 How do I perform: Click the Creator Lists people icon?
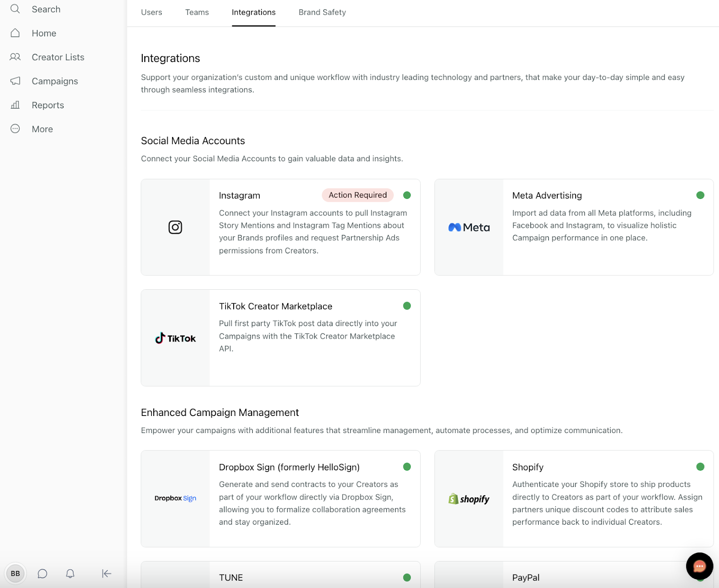pos(15,57)
